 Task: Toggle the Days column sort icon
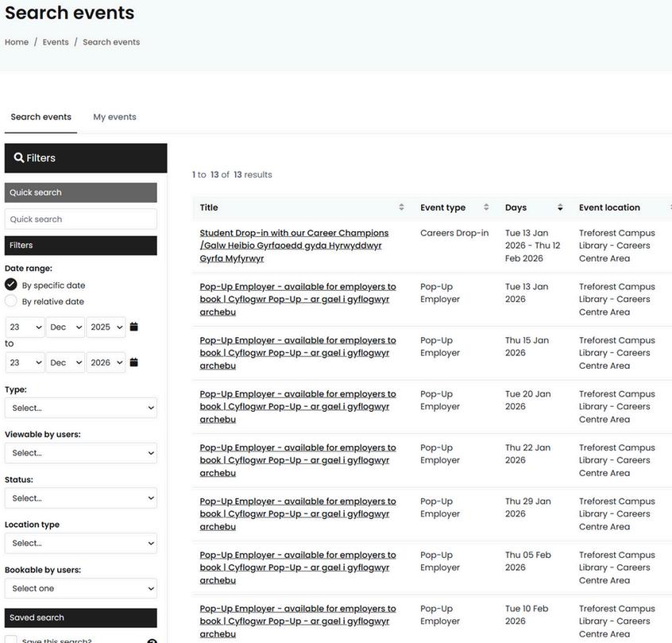coord(560,207)
